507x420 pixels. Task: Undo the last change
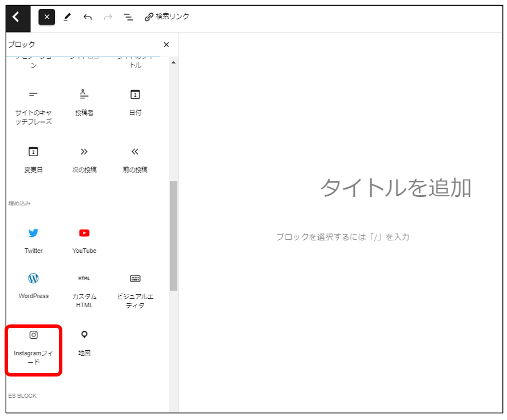coord(88,17)
